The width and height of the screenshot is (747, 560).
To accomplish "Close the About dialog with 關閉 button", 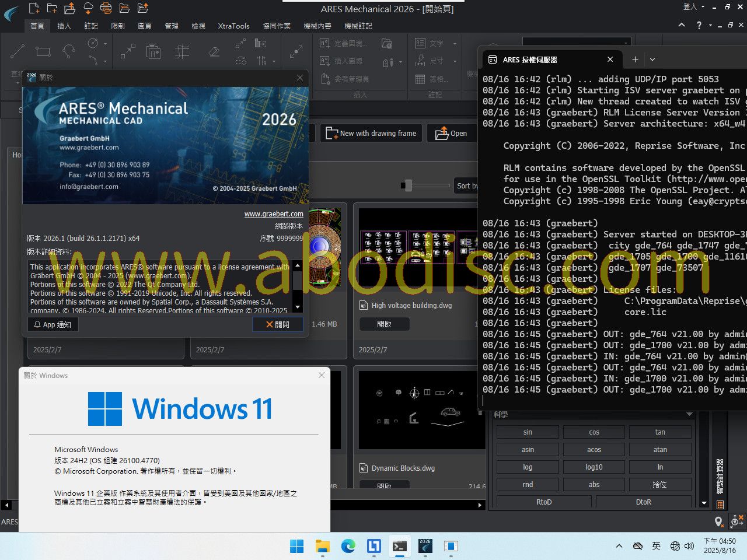I will tap(278, 324).
